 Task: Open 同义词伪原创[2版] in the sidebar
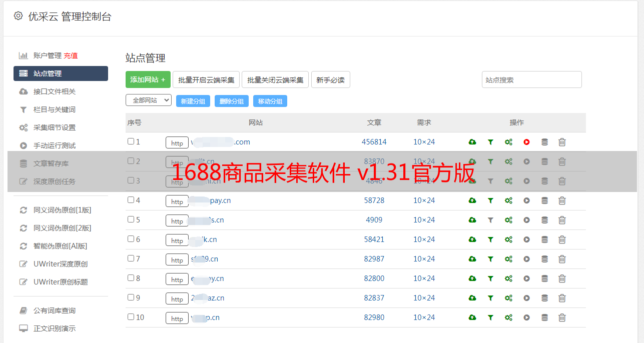[x=63, y=228]
